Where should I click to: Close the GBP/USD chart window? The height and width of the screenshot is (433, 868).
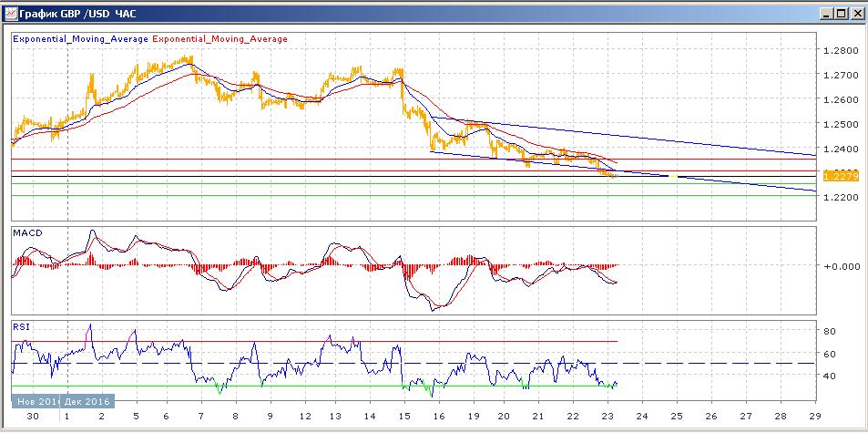pos(856,14)
